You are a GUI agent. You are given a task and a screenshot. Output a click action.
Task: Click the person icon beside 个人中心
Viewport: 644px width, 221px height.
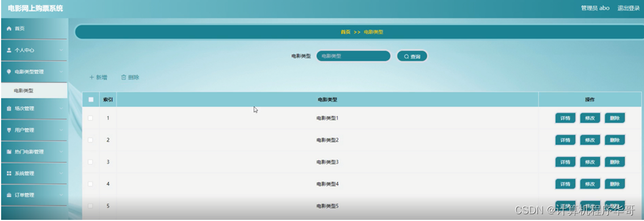tap(9, 50)
